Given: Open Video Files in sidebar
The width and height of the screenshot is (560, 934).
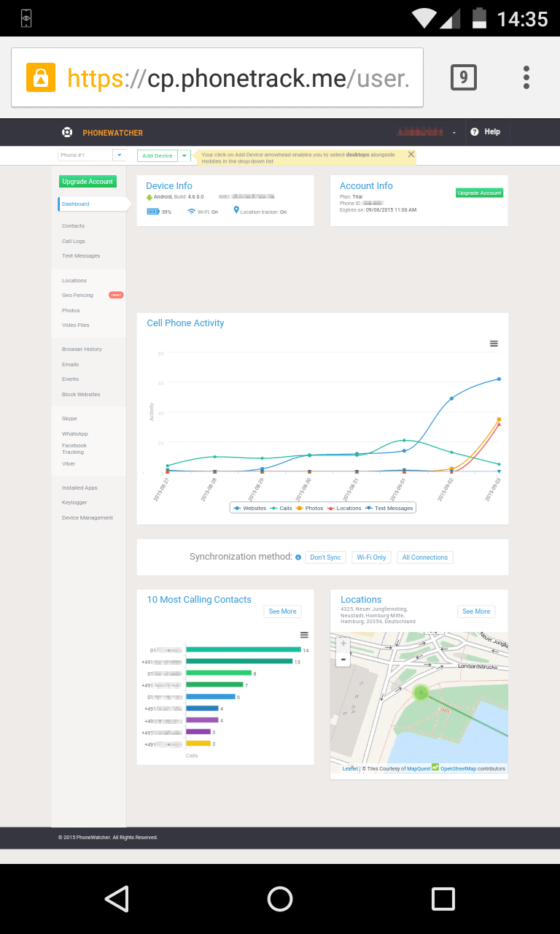Looking at the screenshot, I should pyautogui.click(x=76, y=325).
